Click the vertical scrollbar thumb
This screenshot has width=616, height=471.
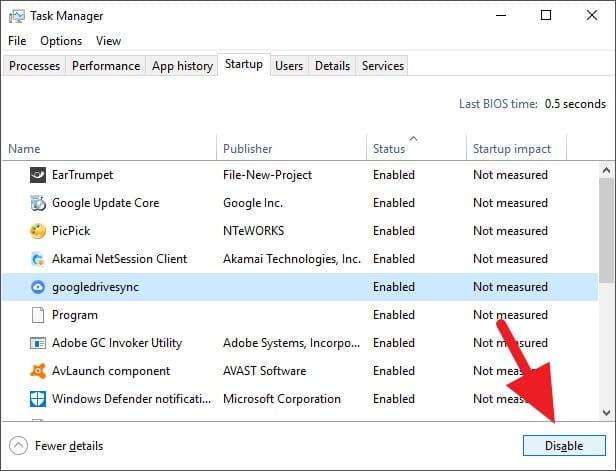pos(606,230)
